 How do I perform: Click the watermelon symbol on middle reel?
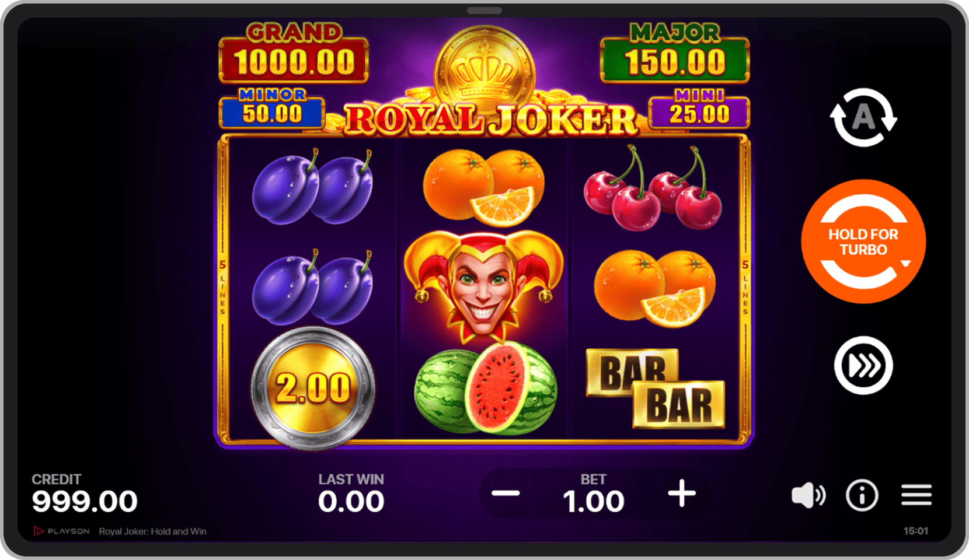[486, 388]
